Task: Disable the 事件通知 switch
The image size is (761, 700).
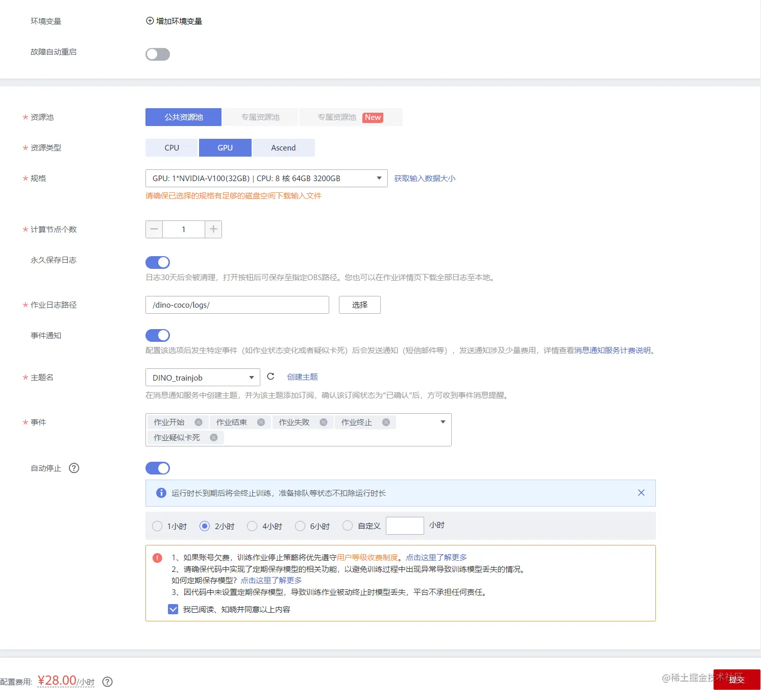Action: point(158,335)
